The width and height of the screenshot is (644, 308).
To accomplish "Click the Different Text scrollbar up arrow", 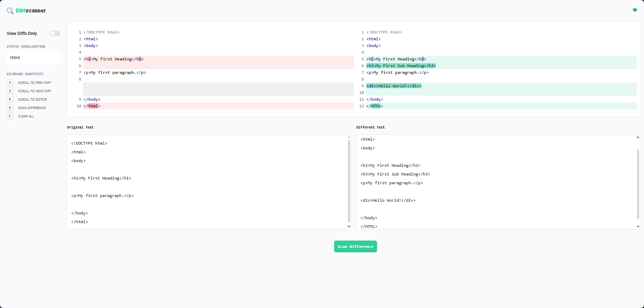I will 638,137.
